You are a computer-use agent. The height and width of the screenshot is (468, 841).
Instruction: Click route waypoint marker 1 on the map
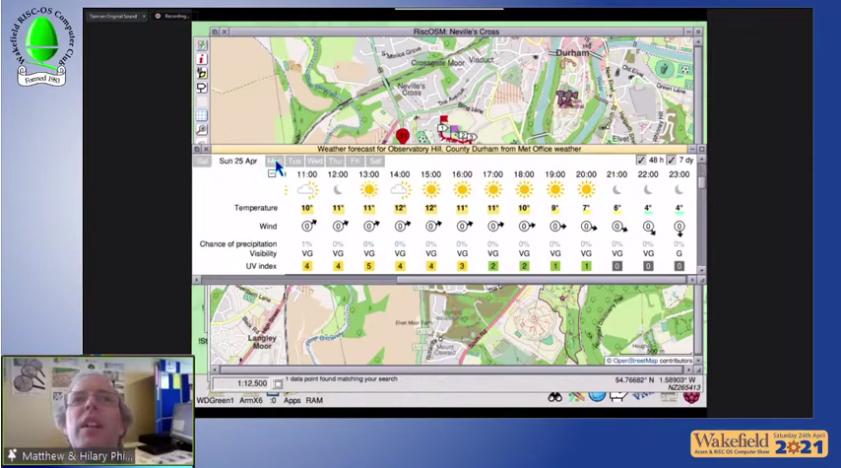442,128
